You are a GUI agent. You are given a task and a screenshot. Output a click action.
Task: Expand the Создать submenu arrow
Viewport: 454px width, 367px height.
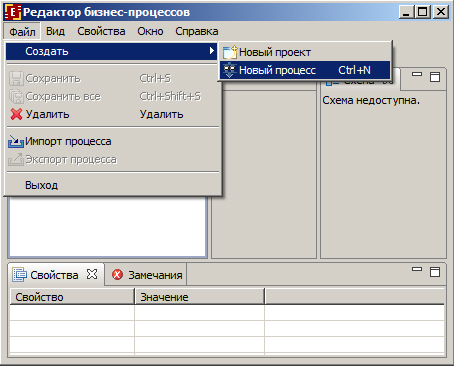[212, 51]
